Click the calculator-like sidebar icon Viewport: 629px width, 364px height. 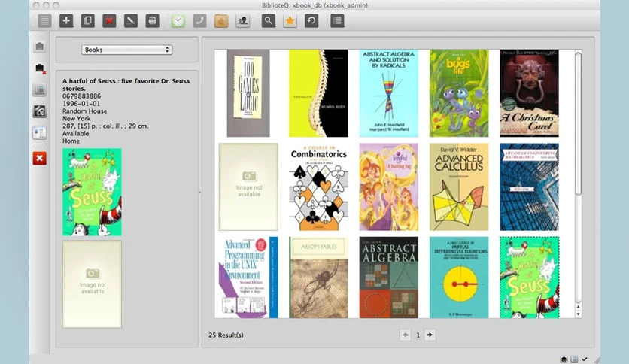pos(39,89)
